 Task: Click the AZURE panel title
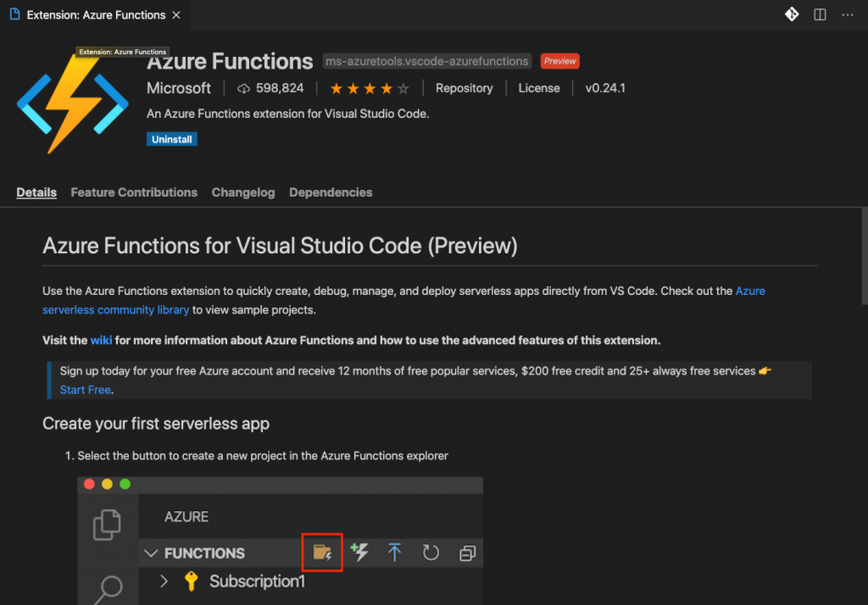point(186,517)
